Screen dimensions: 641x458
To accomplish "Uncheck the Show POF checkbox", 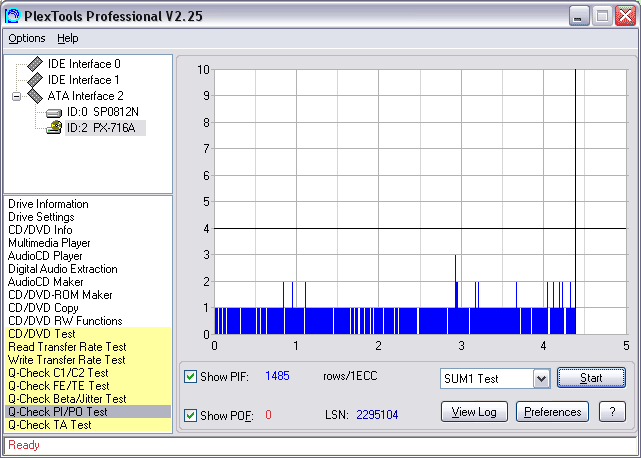I will (191, 415).
